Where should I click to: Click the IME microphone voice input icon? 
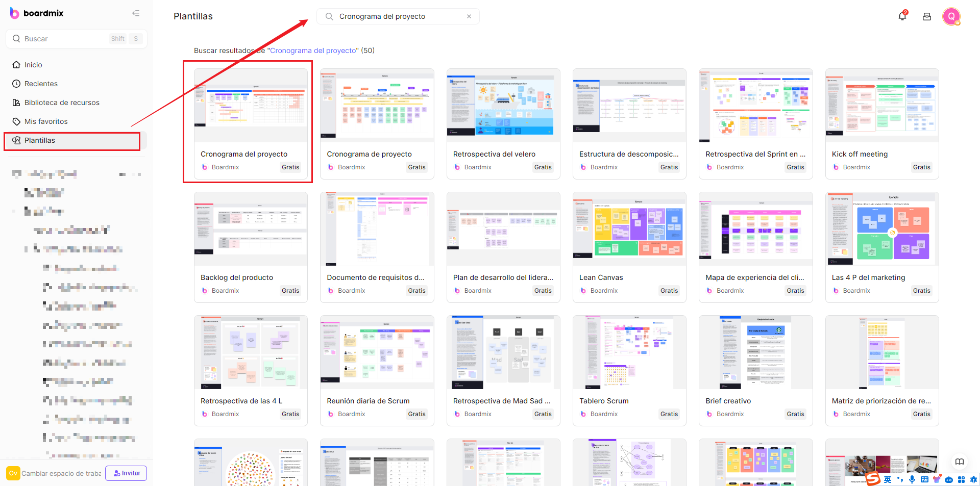912,479
